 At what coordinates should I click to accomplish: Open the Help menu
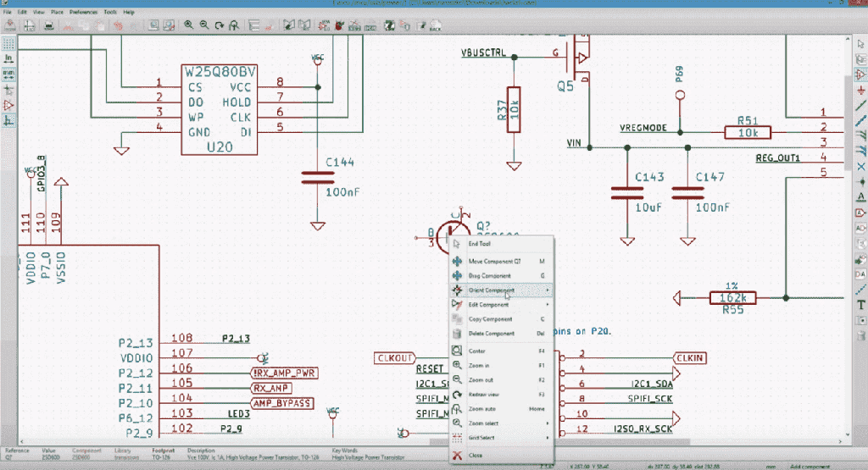(x=129, y=12)
